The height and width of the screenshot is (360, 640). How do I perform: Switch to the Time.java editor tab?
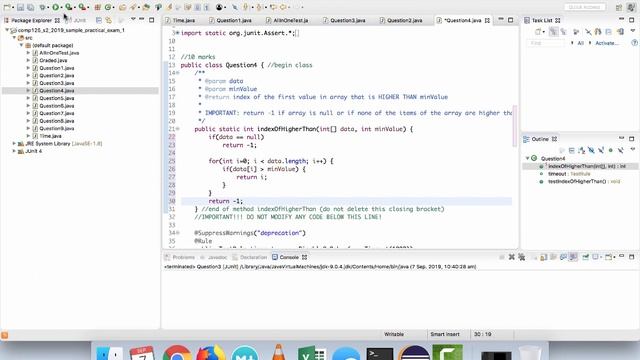pyautogui.click(x=180, y=20)
